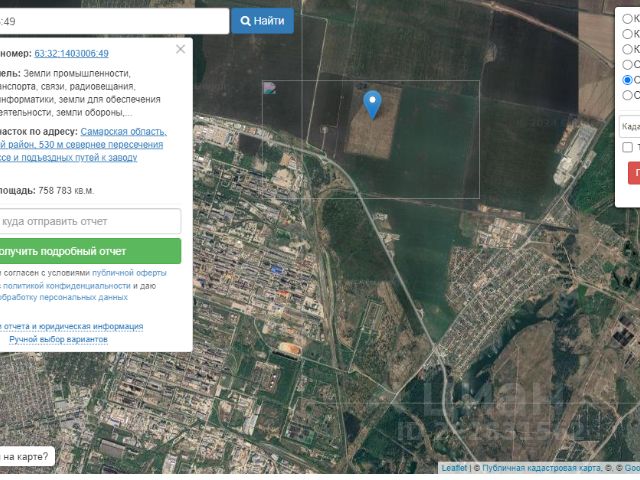
Task: Toggle the checkbox in the right panel
Action: [x=628, y=147]
